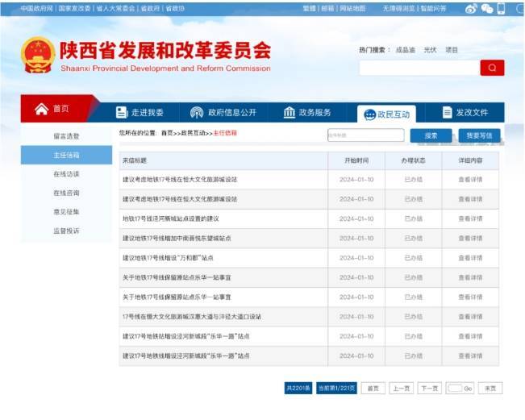Click the 政民互动 chat bubble icon
Screen dimensions: 525x420
click(369, 114)
